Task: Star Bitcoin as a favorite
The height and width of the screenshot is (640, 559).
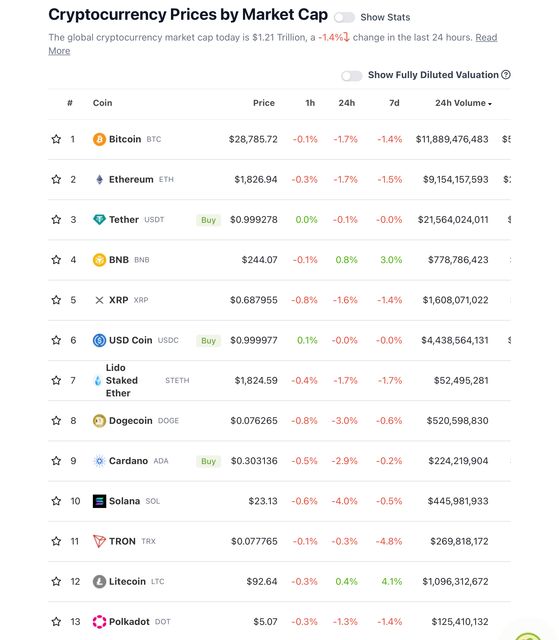Action: 56,139
